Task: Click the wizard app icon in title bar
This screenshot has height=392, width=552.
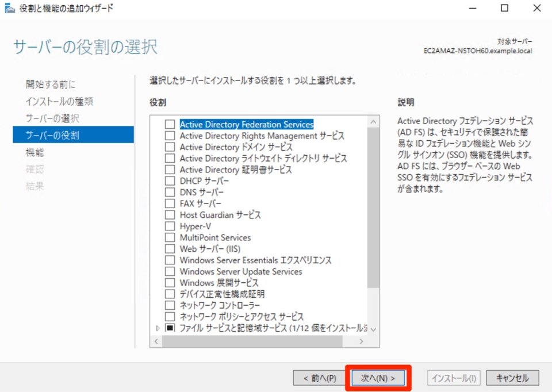Action: (10, 8)
